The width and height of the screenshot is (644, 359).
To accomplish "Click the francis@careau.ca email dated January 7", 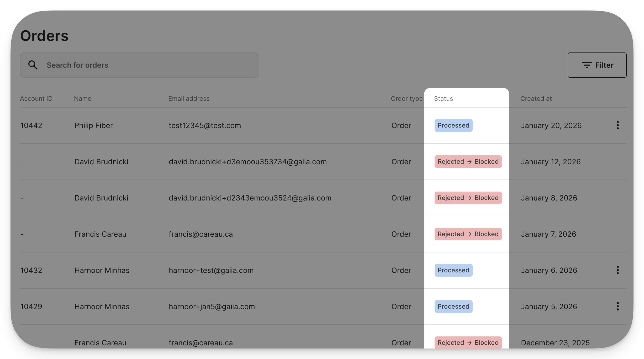I will click(x=200, y=234).
